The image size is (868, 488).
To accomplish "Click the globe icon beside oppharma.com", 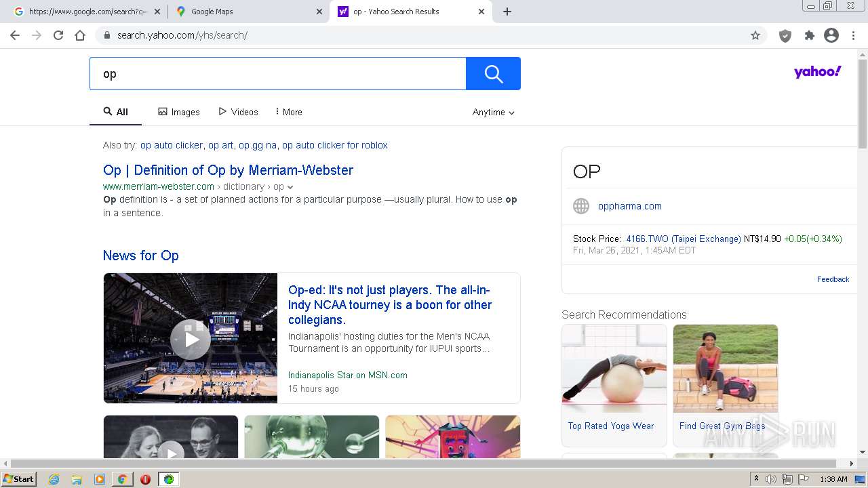I will coord(581,206).
